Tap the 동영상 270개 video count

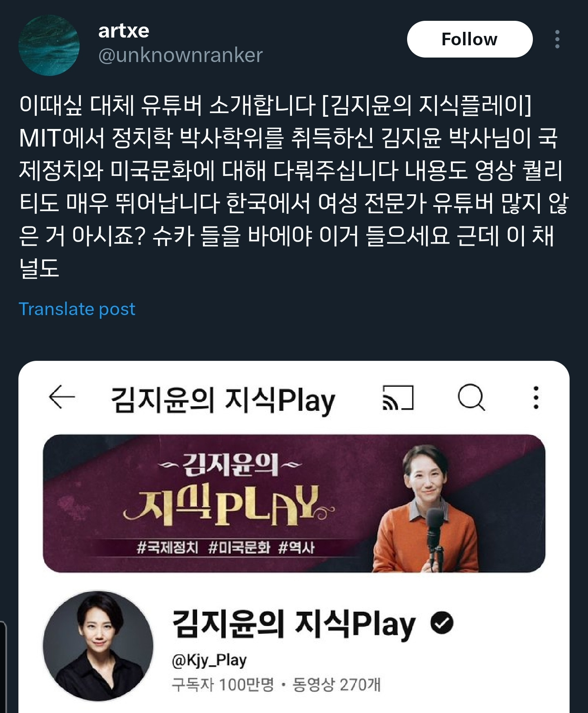(x=337, y=684)
